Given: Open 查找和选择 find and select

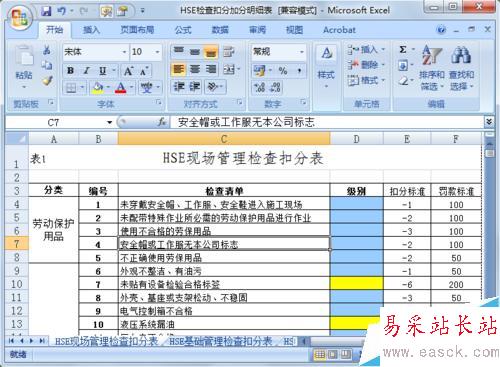Looking at the screenshot, I should 462,68.
